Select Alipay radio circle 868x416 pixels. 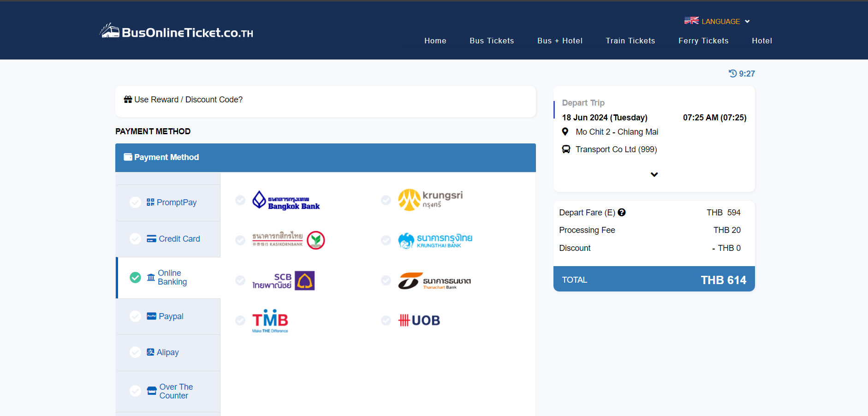pyautogui.click(x=135, y=352)
